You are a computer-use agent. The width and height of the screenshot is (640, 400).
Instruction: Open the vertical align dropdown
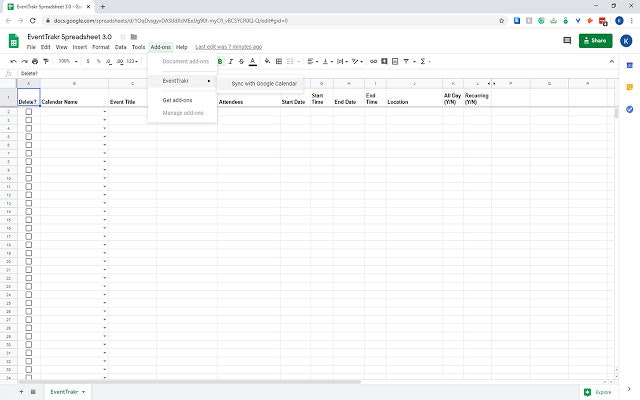click(x=328, y=61)
